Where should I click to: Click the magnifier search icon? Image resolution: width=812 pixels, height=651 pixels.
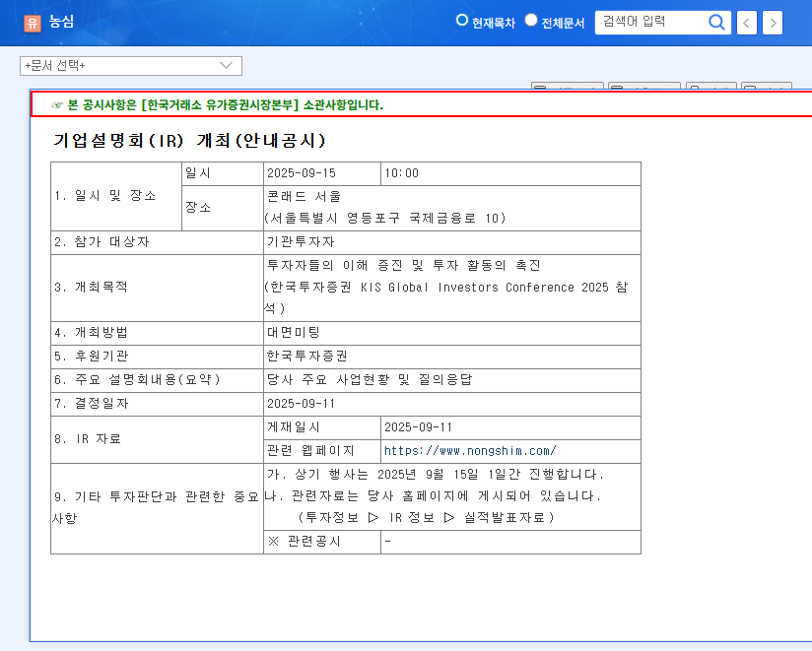(x=716, y=22)
